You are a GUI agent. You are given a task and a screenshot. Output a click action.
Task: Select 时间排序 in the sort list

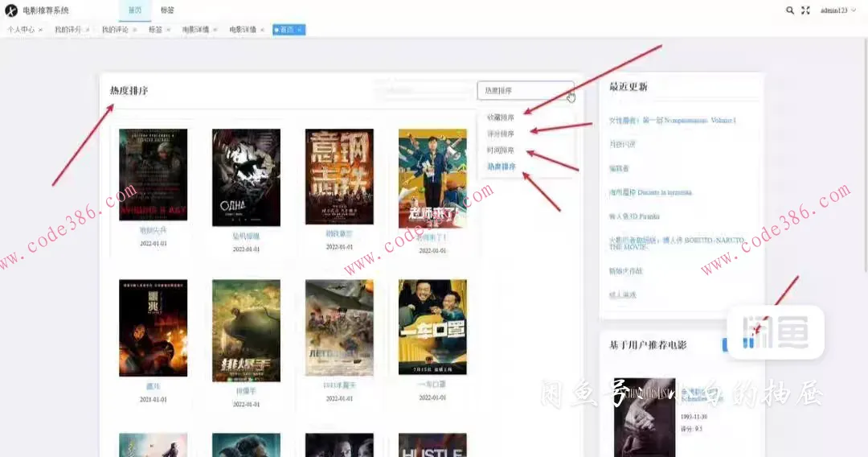click(x=501, y=150)
